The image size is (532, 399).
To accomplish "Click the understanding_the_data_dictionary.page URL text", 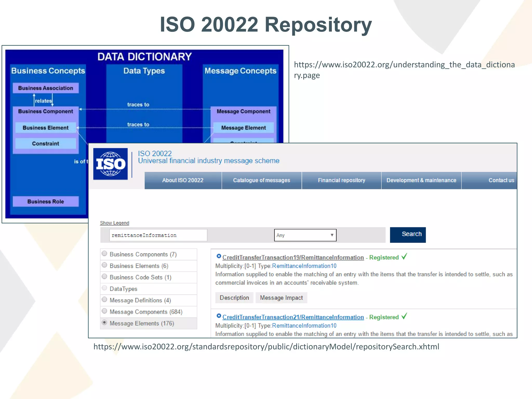I will 404,70.
